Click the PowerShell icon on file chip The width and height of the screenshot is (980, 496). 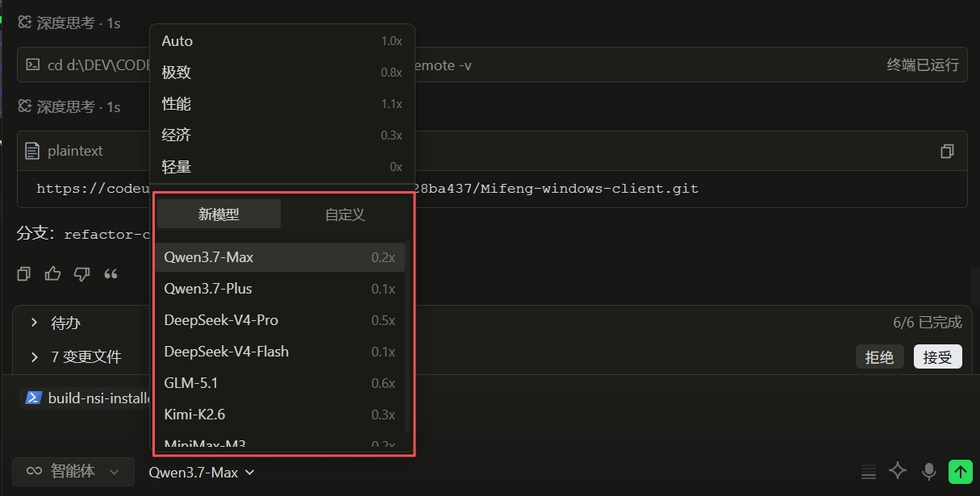coord(34,398)
